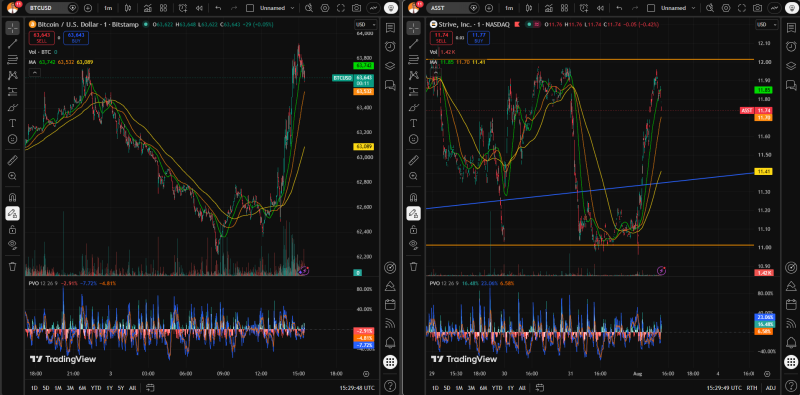800x395 pixels.
Task: Click the SELL button on the BTCUSD chart
Action: coord(41,37)
